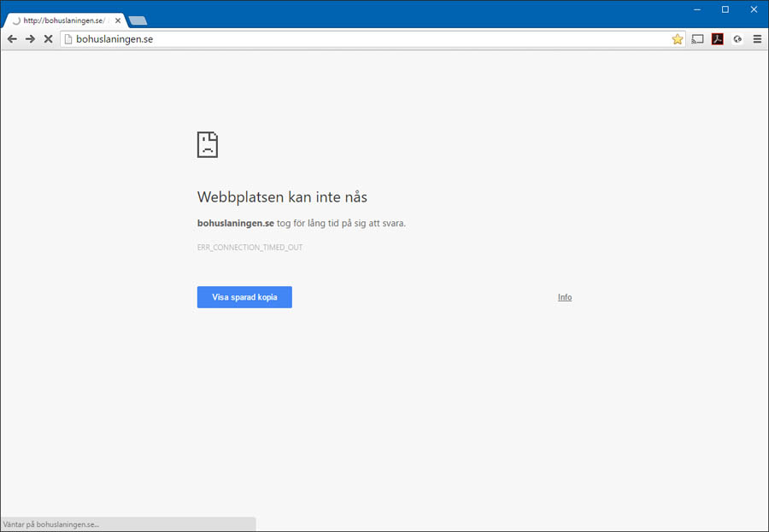
Task: Focus the address bar showing bohuslaningen.se
Action: pos(373,39)
